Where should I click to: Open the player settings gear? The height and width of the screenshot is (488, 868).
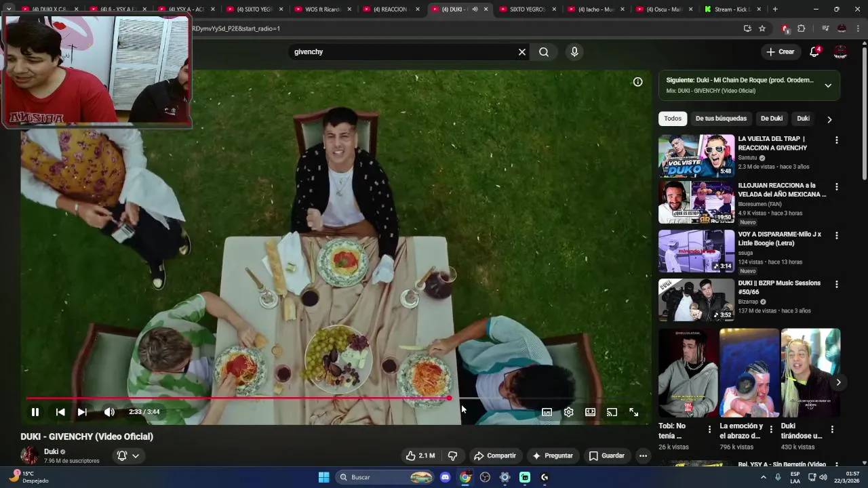pyautogui.click(x=568, y=412)
